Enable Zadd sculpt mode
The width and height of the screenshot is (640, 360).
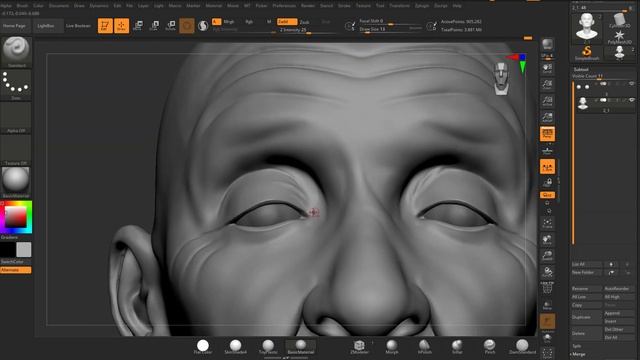pos(287,22)
